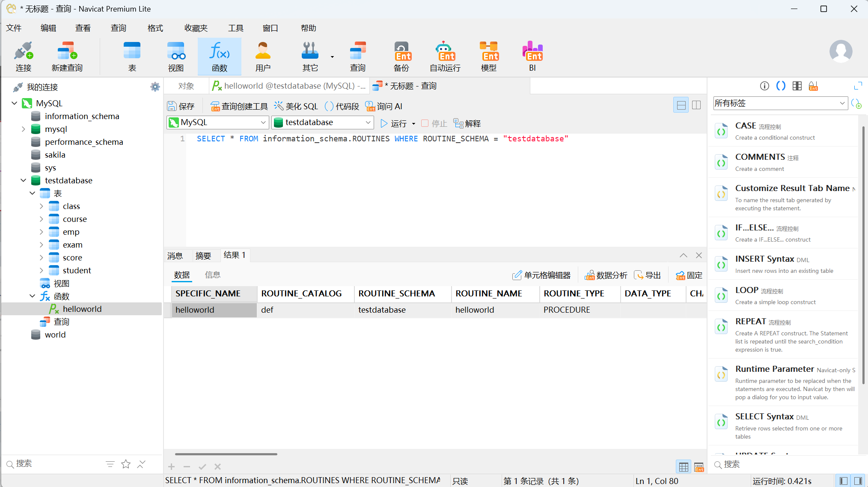Viewport: 868px width, 487px height.
Task: Open the 格式 menu
Action: [x=155, y=28]
